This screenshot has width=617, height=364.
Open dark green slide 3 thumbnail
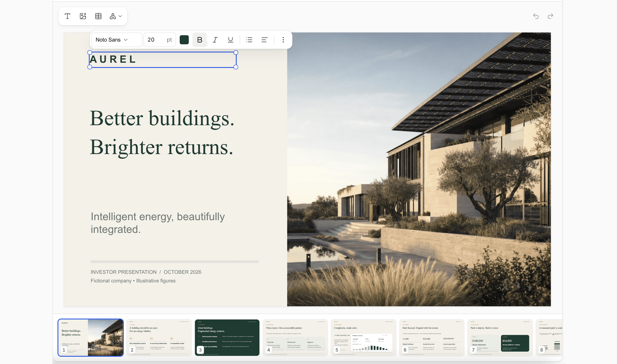tap(227, 337)
